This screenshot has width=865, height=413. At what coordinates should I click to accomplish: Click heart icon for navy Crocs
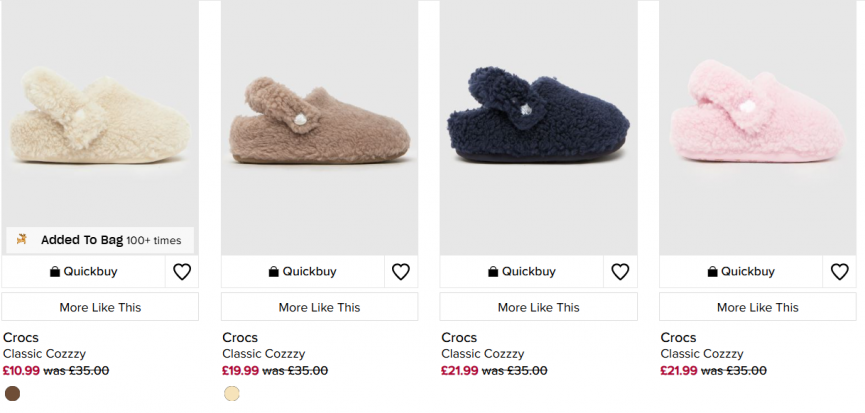[x=620, y=272]
